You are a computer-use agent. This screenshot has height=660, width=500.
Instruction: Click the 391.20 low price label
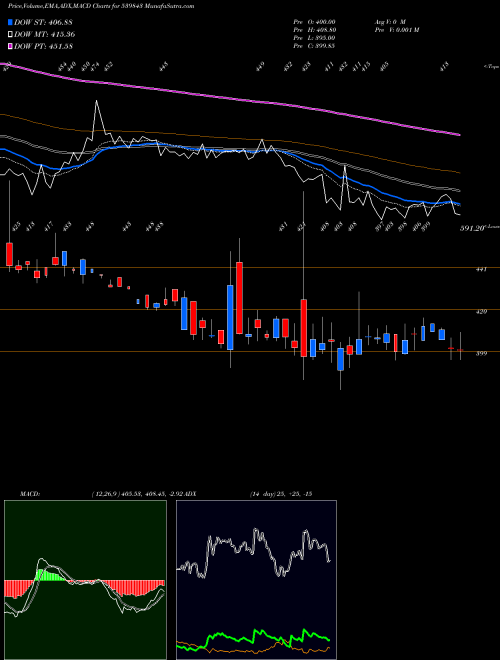pyautogui.click(x=473, y=228)
